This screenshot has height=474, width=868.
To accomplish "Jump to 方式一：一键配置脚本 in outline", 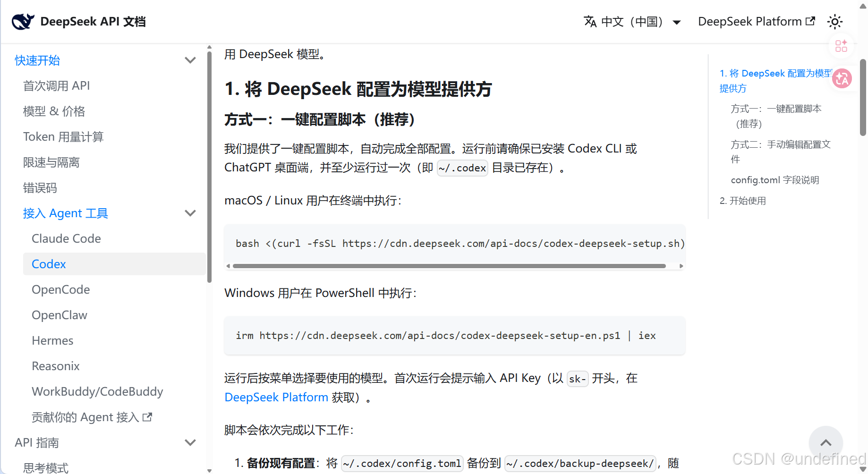I will (x=776, y=116).
